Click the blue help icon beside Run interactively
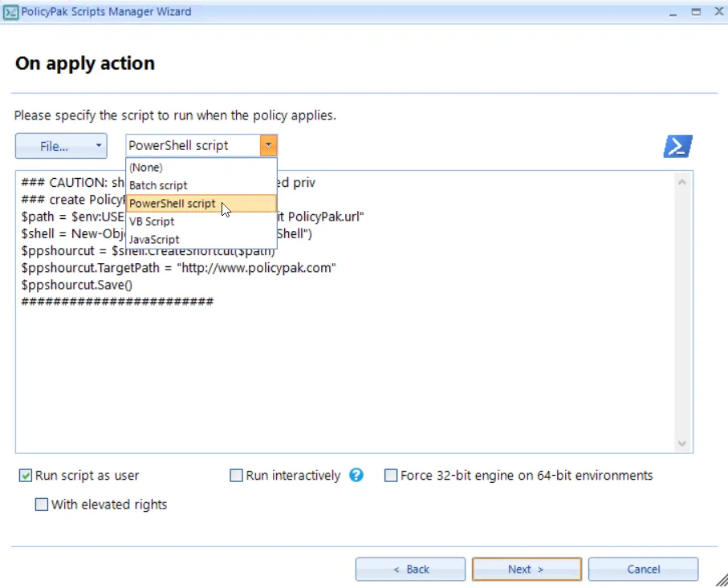The image size is (728, 588). point(356,475)
